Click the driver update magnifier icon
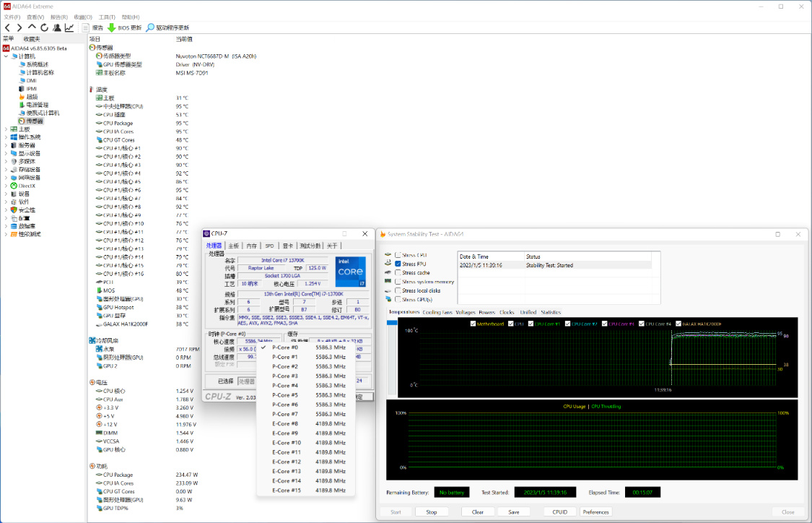Image resolution: width=812 pixels, height=523 pixels. (150, 27)
